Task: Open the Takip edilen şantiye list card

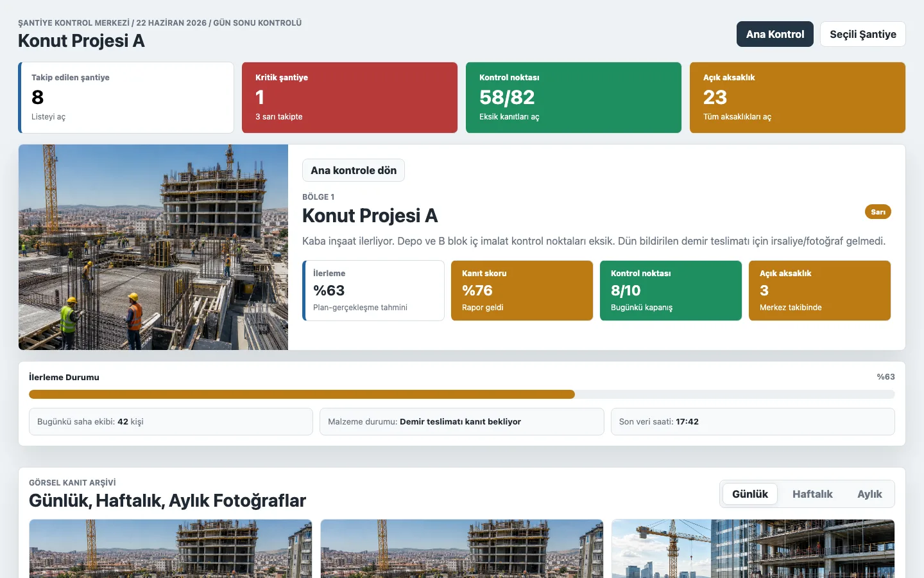Action: pos(126,98)
